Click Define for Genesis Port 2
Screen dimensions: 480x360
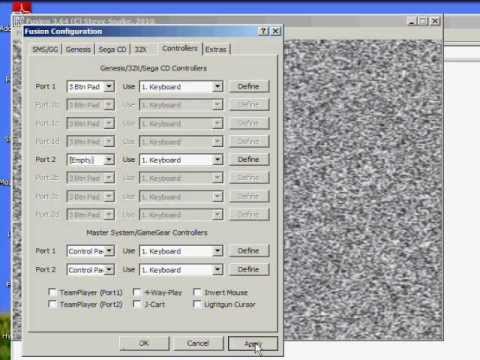click(x=249, y=160)
